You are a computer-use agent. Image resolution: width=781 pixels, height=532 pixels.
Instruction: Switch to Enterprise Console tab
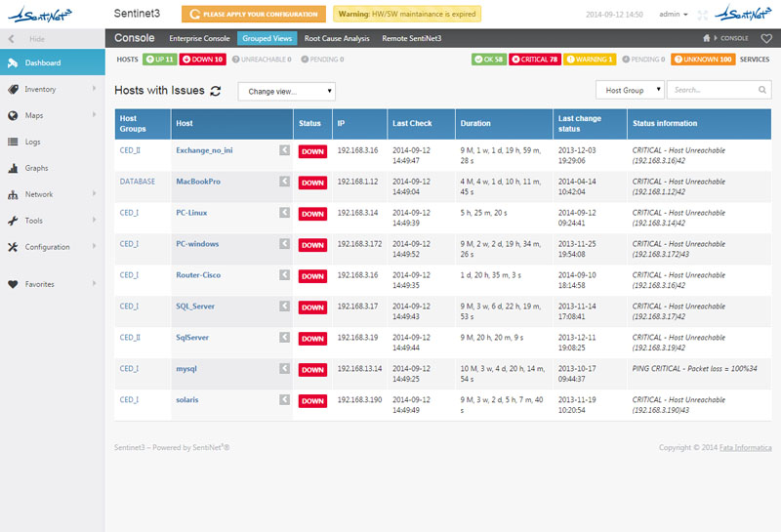tap(199, 38)
